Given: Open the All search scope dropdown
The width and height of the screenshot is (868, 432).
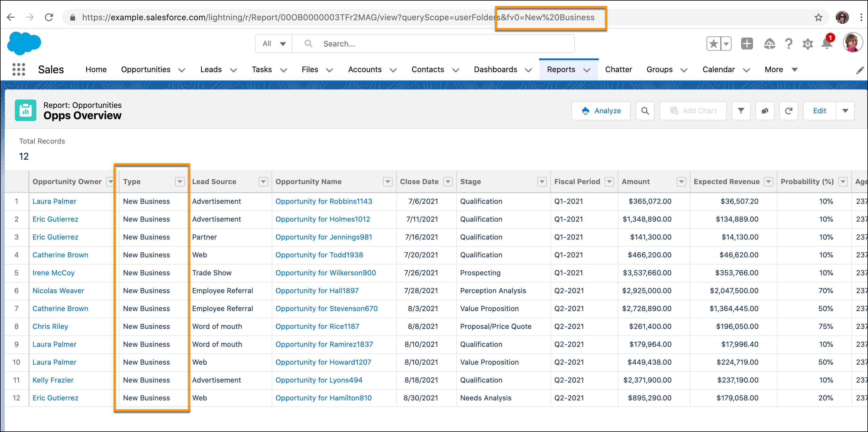Looking at the screenshot, I should coord(274,43).
